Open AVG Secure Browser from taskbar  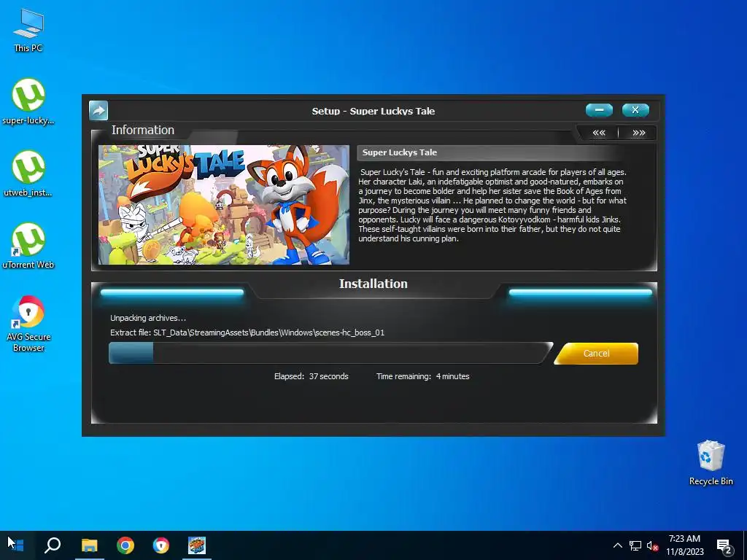coord(161,545)
